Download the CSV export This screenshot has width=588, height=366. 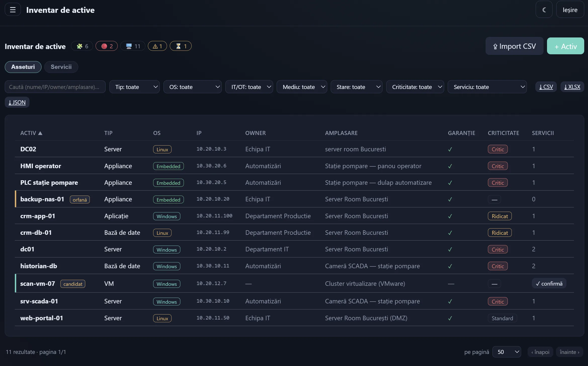[546, 87]
